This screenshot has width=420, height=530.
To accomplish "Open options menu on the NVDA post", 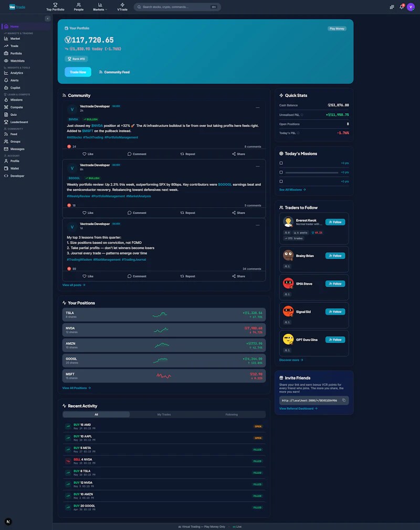I will point(258,108).
